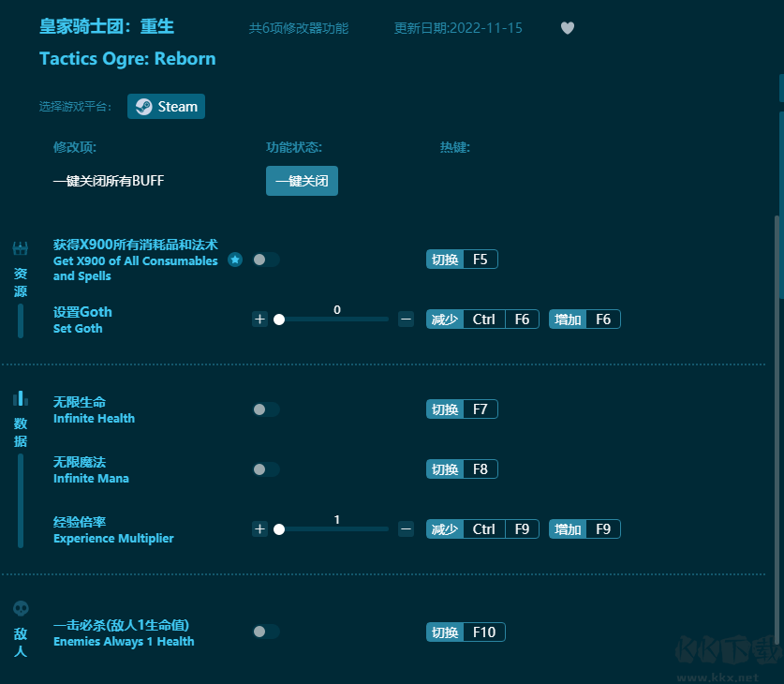The image size is (784, 684).
Task: Enable the Infinite Health toggle
Action: tap(266, 409)
